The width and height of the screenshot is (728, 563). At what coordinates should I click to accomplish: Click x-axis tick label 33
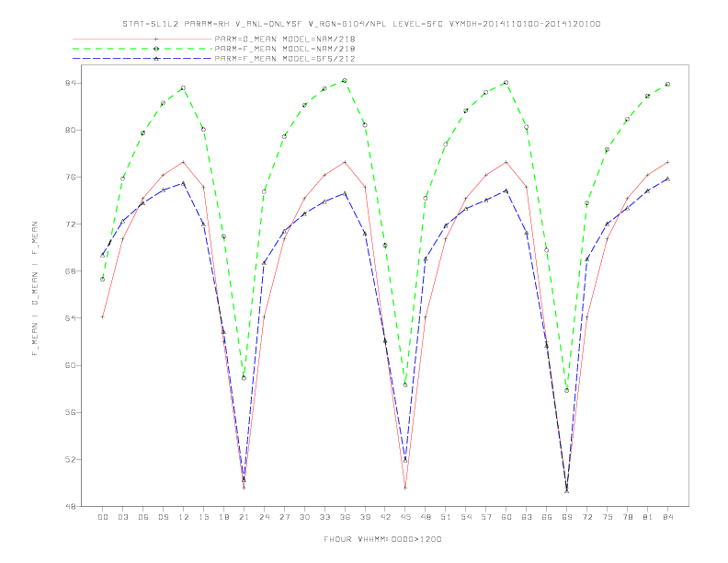coord(324,517)
